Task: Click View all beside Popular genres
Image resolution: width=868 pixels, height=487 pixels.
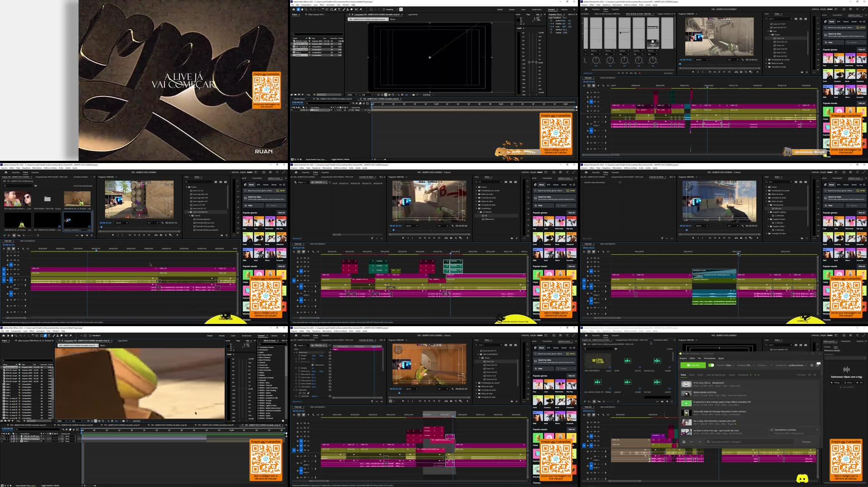Action: point(572,212)
